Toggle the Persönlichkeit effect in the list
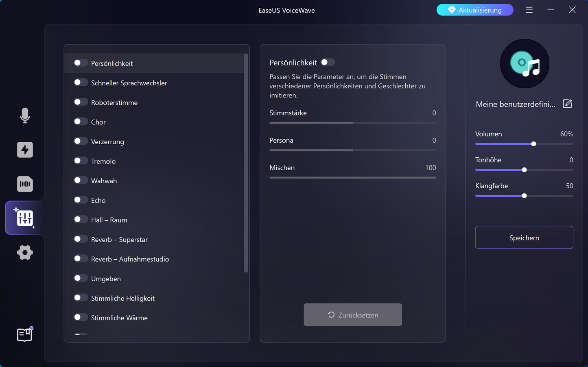Viewport: 588px width, 367px height. coord(81,63)
